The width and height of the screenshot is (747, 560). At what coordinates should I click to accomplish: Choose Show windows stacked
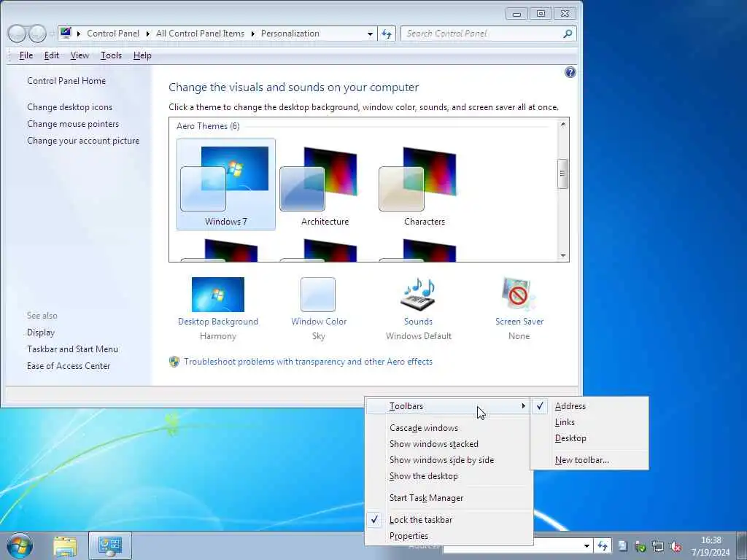[449, 444]
